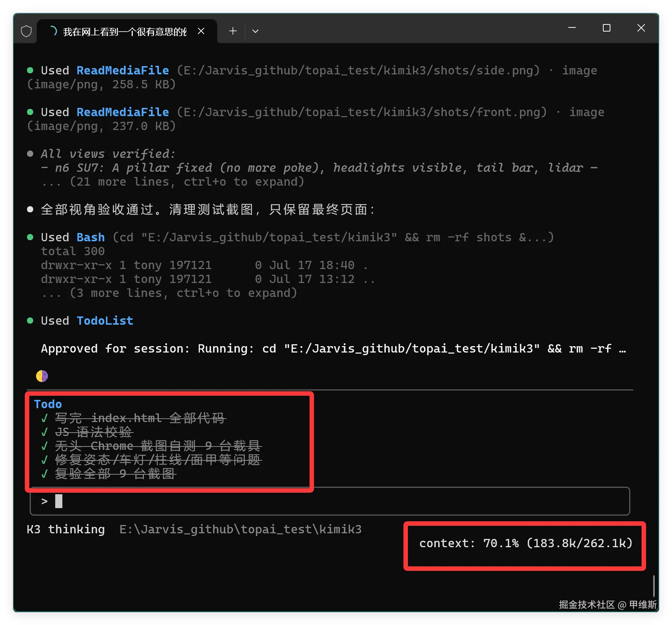Image resolution: width=672 pixels, height=625 pixels.
Task: Click the '(21 more lines, ctrl+o to expand)' text
Action: (187, 182)
